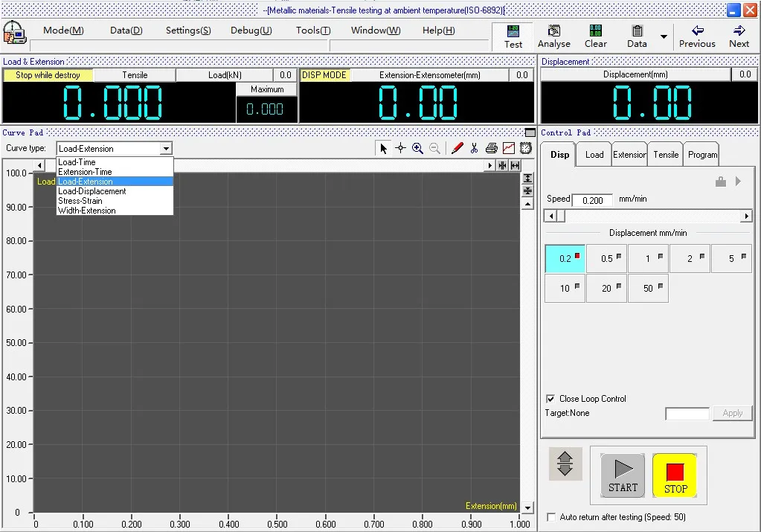Click the red pencil draw tool
Image resolution: width=761 pixels, height=532 pixels.
point(457,148)
